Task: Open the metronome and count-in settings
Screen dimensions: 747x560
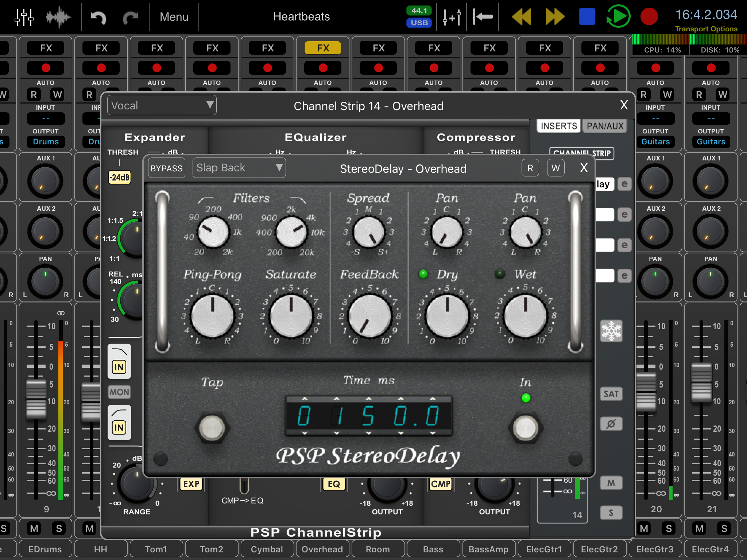Action: coord(452,17)
